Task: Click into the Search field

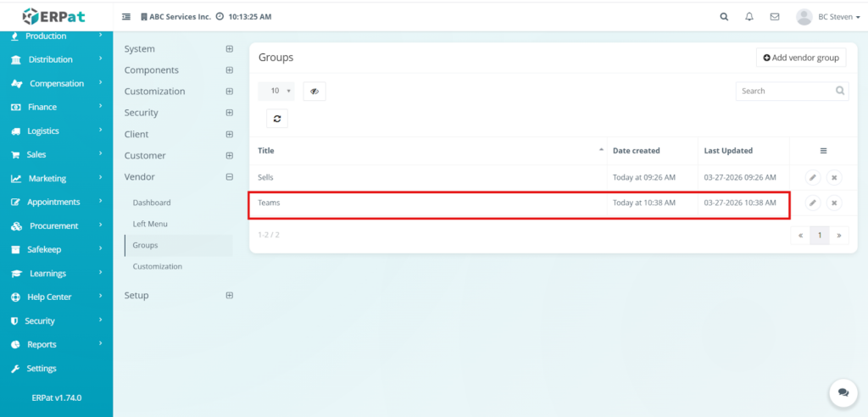Action: (784, 91)
